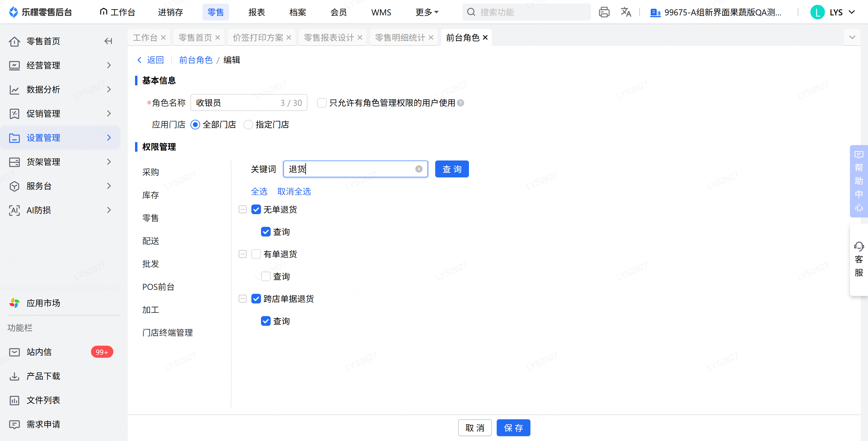This screenshot has width=868, height=441.
Task: Close the 零售首页 tab
Action: [x=218, y=37]
